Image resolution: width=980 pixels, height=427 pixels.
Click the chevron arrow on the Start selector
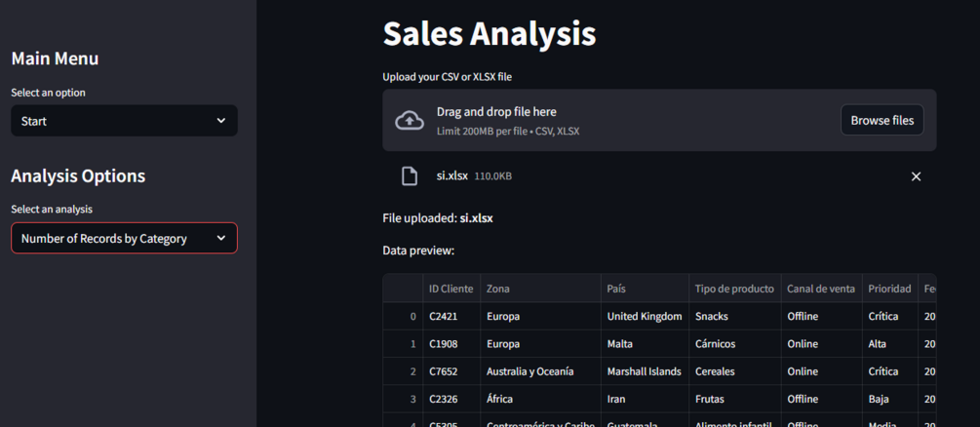[221, 121]
